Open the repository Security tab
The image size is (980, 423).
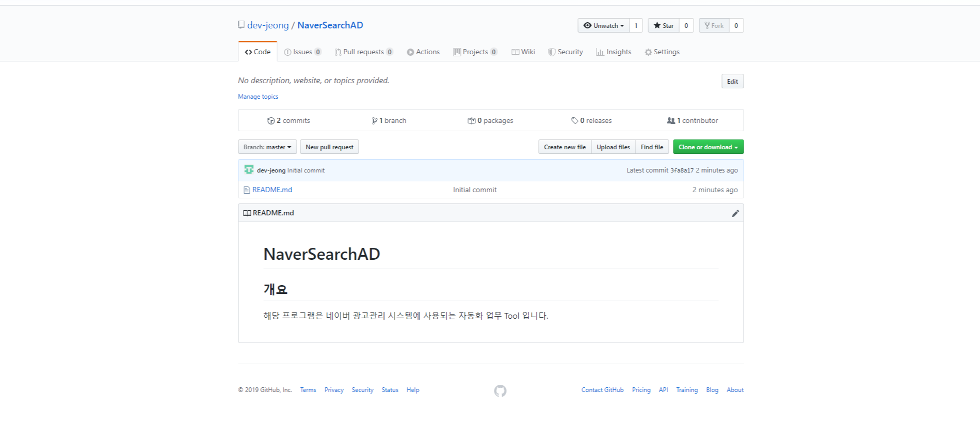(x=566, y=52)
